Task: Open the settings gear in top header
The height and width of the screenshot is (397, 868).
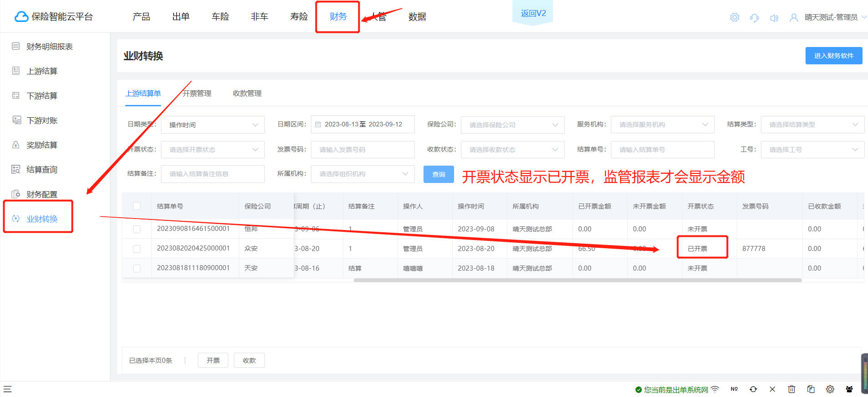Action: click(734, 17)
